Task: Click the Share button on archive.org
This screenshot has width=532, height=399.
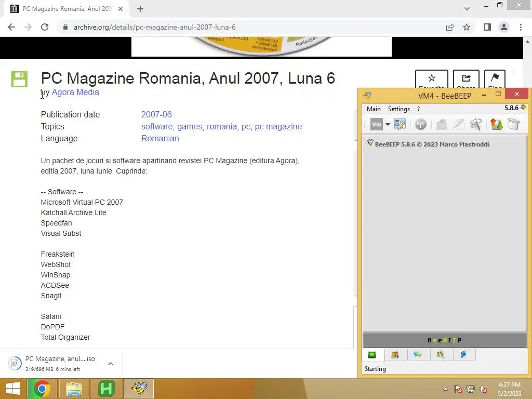Action: point(466,79)
